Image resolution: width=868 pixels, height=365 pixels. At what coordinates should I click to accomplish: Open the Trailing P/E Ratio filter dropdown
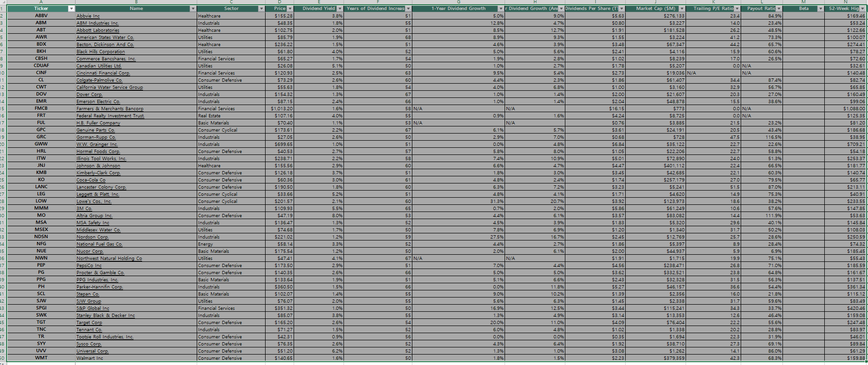point(737,9)
